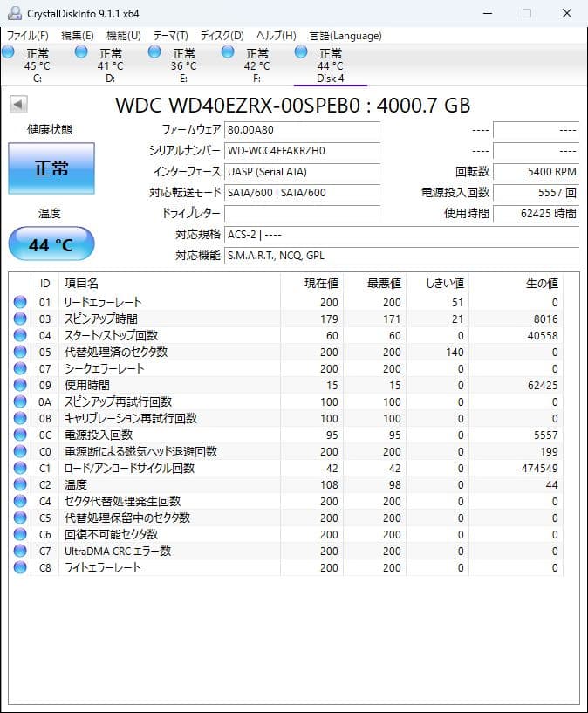Select drive C: status orb at 45 °C
The image size is (588, 713).
(8, 51)
